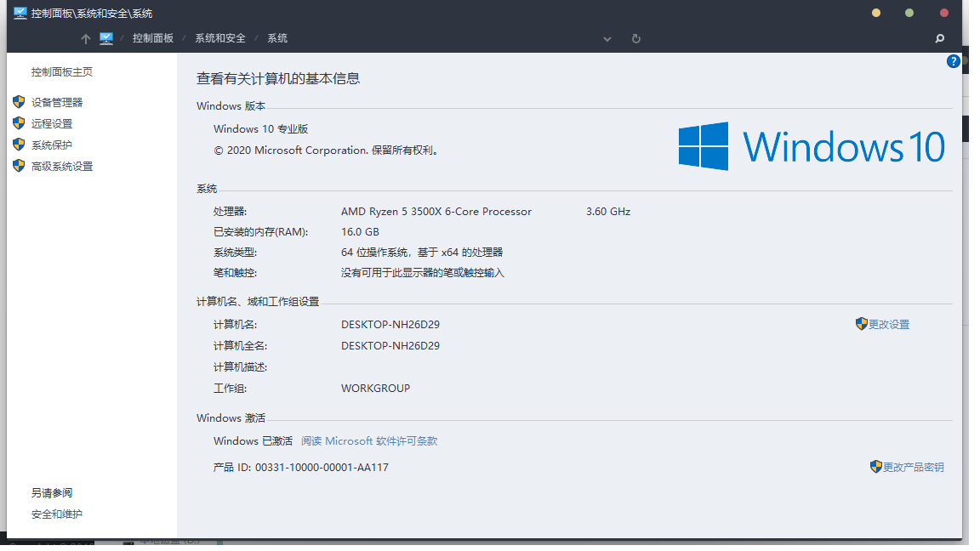
Task: Click the shield icon beside 系统保护
Action: tap(19, 145)
